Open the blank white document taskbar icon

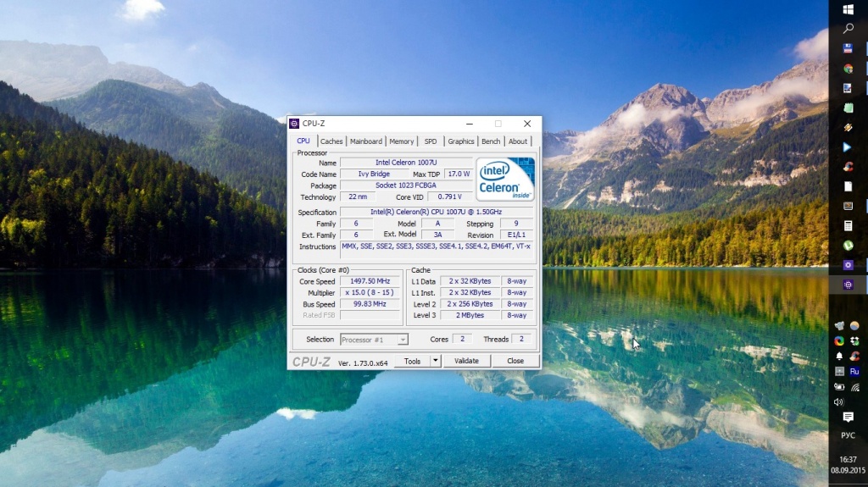point(848,186)
